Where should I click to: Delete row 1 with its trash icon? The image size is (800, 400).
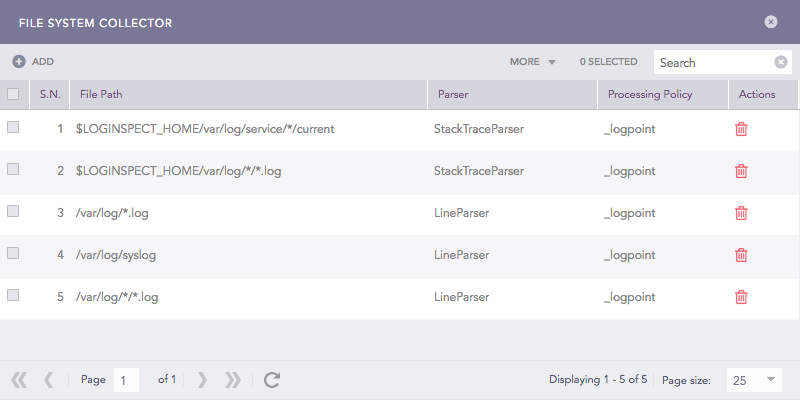tap(741, 129)
